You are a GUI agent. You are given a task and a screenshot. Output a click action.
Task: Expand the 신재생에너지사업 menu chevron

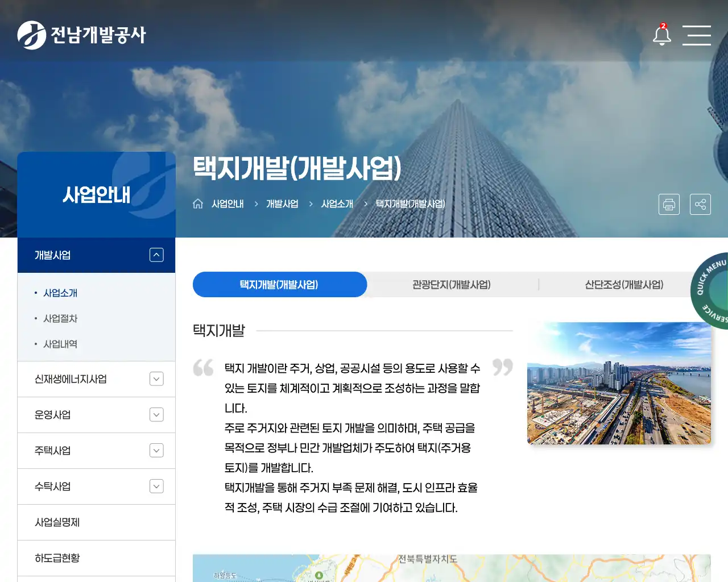156,379
